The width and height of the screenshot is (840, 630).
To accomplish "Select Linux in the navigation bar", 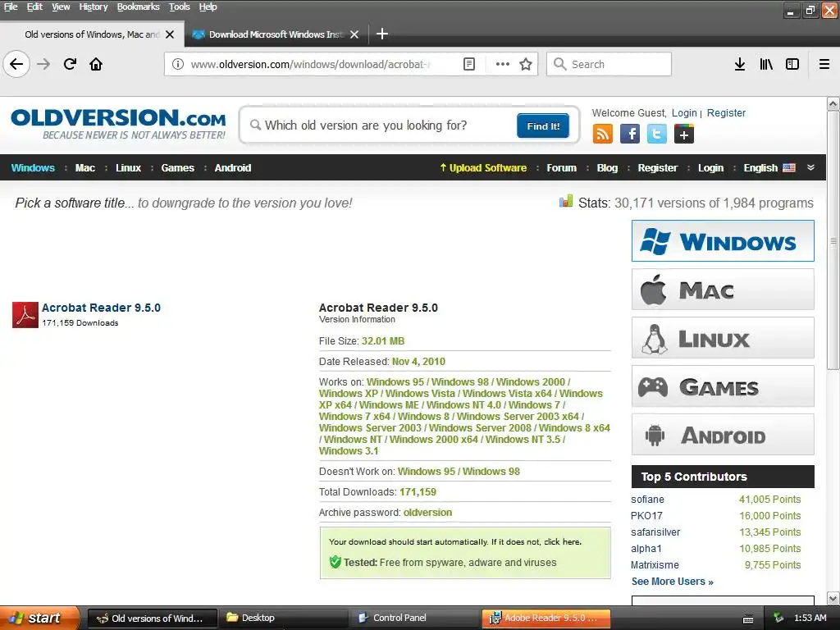I will click(128, 167).
